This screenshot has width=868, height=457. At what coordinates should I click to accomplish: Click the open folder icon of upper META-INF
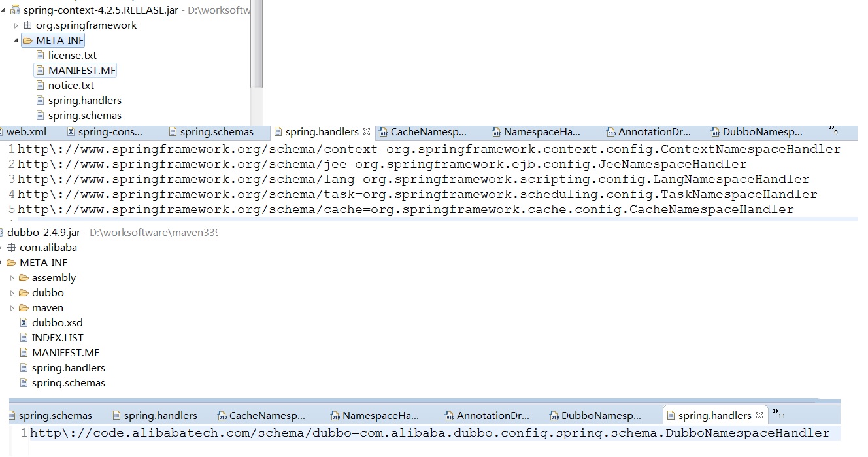click(x=27, y=41)
